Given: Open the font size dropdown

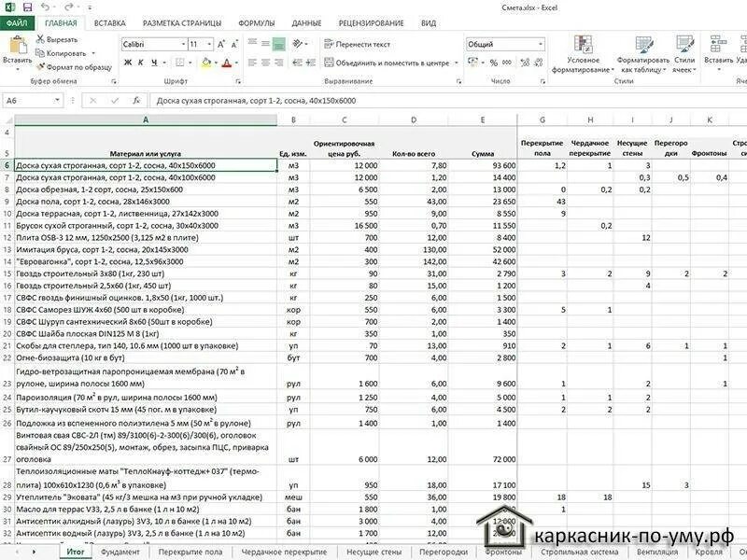Looking at the screenshot, I should [x=209, y=44].
